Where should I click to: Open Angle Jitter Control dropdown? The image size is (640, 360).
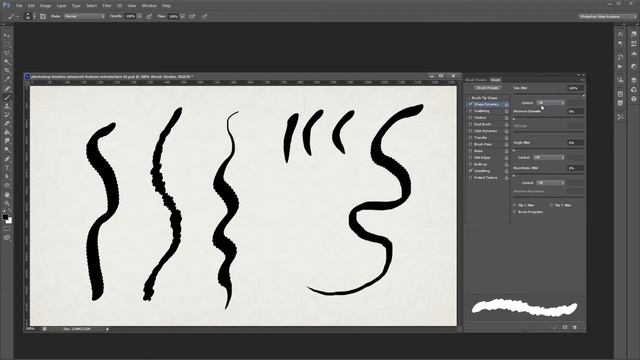(549, 158)
